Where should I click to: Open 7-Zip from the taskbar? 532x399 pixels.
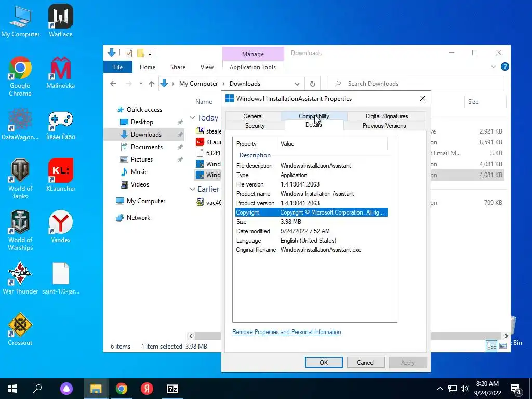point(172,389)
